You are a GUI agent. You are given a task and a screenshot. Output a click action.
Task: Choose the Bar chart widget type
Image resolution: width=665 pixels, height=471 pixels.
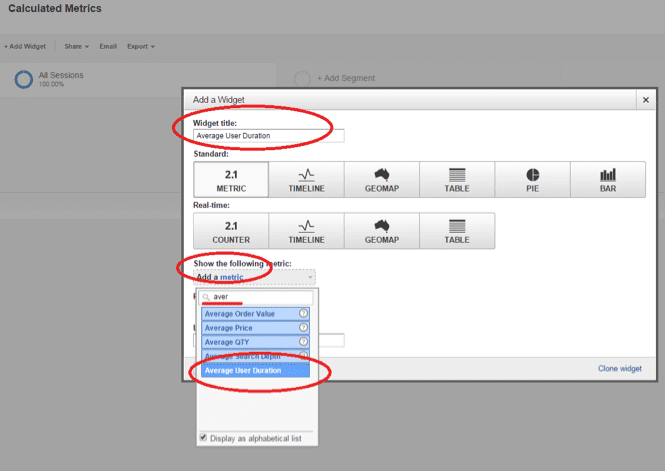[x=608, y=180]
